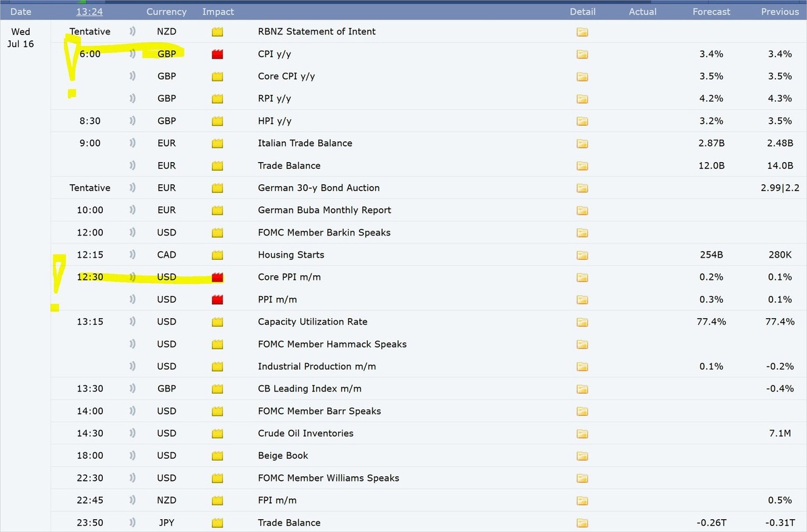Click alert sound icon for FOMC Member Williams Speaks
This screenshot has height=532, width=807.
[132, 478]
